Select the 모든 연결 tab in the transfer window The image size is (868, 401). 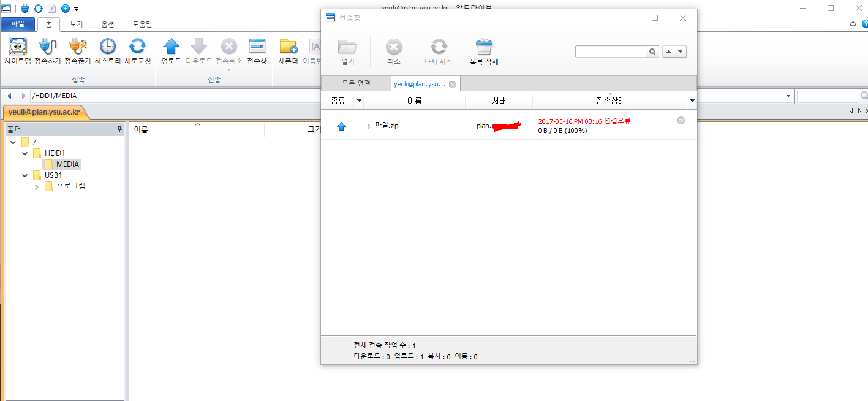[x=356, y=83]
